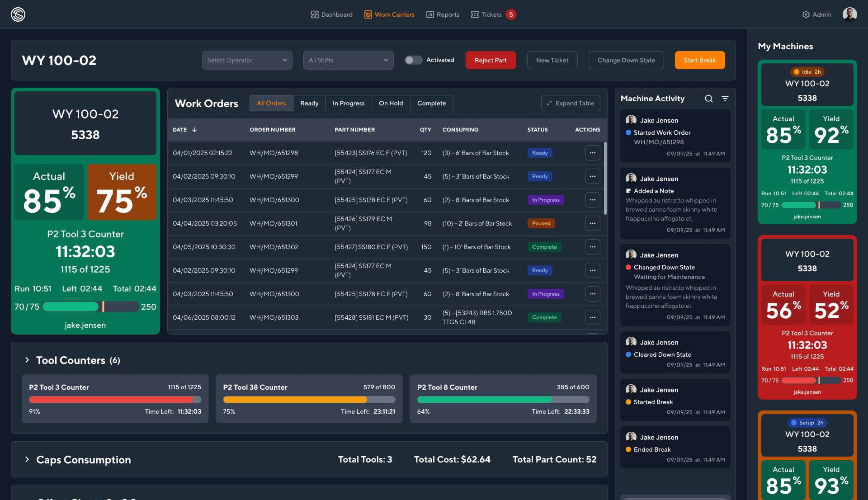Expand the Tool Counters section
Image resolution: width=868 pixels, height=500 pixels.
(x=27, y=360)
